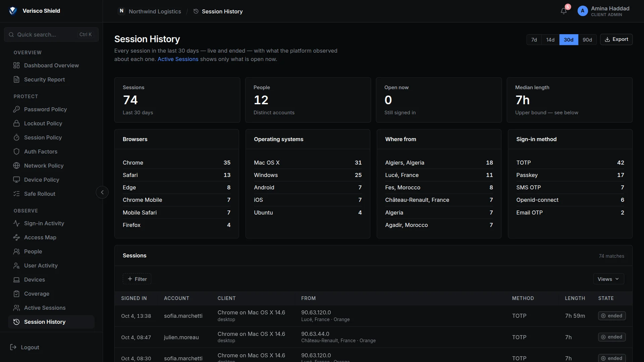Click the Verisco Shield logo icon
The image size is (644, 362).
click(x=13, y=11)
